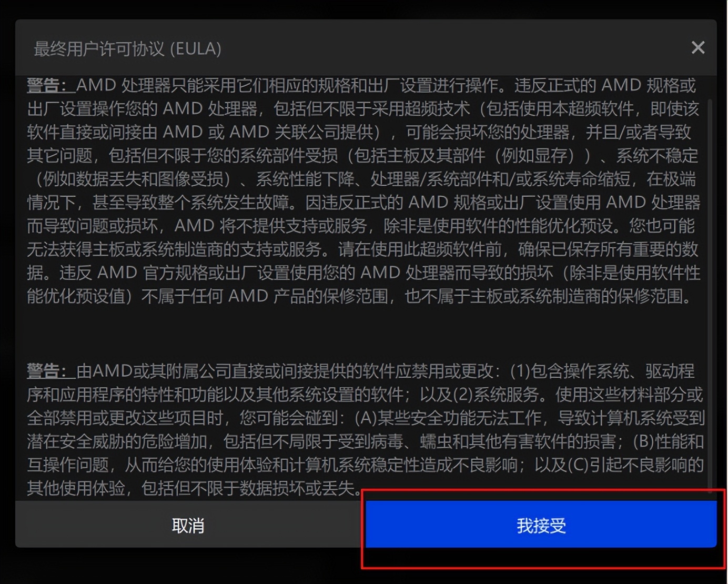This screenshot has height=584, width=728.
Task: Click the license text vertical scrollbar
Action: pyautogui.click(x=711, y=295)
